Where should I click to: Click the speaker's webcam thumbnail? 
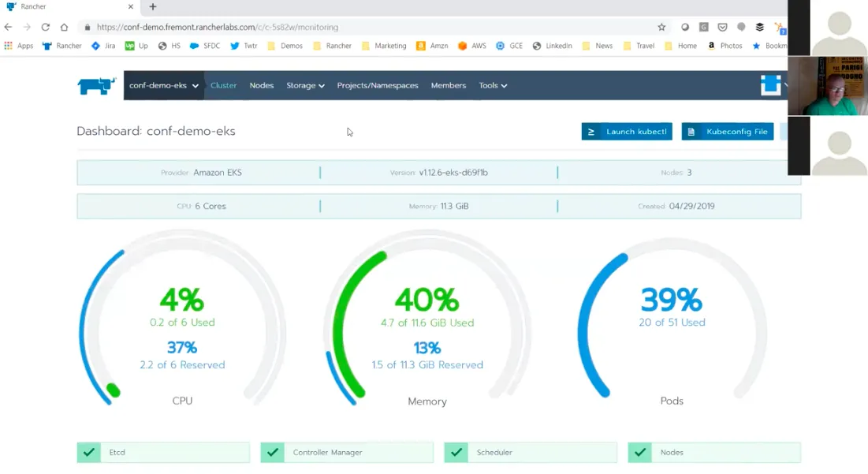point(828,86)
